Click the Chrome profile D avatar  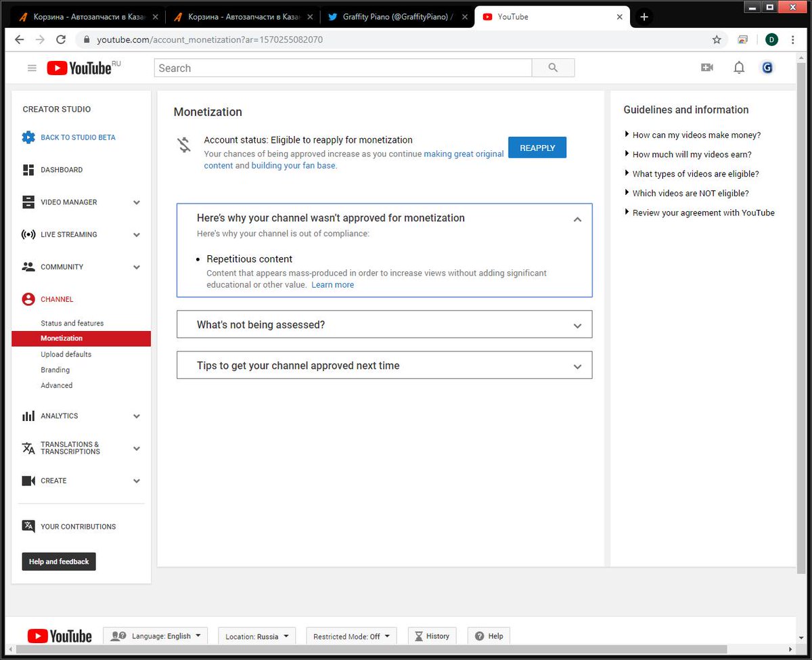tap(771, 40)
